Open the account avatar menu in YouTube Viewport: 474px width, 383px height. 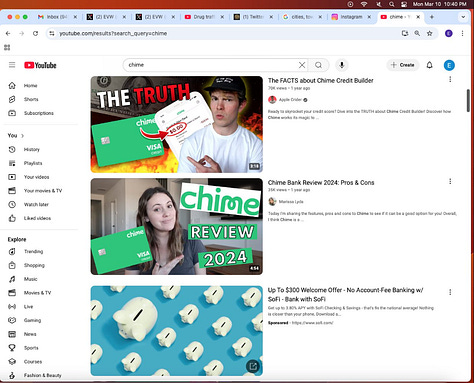(449, 65)
